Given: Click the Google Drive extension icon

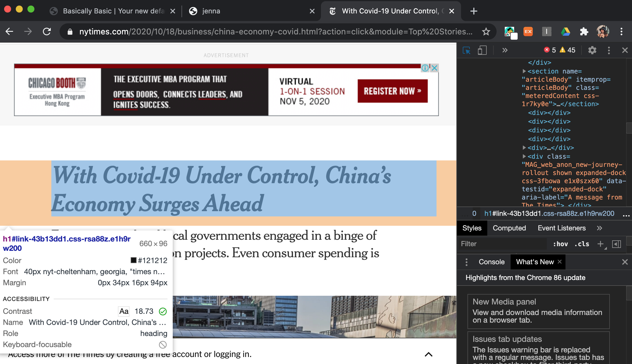Looking at the screenshot, I should tap(565, 32).
